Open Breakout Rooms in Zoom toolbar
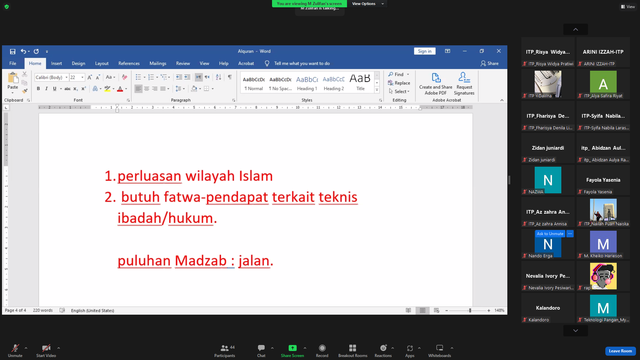 [x=352, y=351]
